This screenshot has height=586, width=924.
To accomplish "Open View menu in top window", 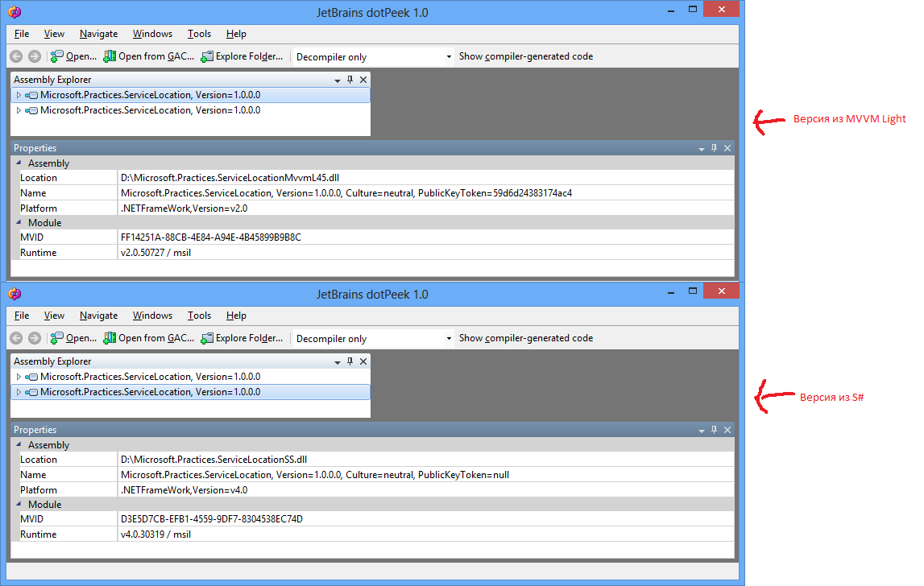I will 54,34.
